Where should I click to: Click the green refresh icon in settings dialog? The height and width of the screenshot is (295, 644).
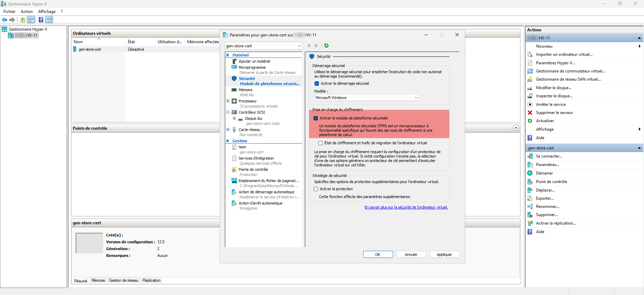326,46
